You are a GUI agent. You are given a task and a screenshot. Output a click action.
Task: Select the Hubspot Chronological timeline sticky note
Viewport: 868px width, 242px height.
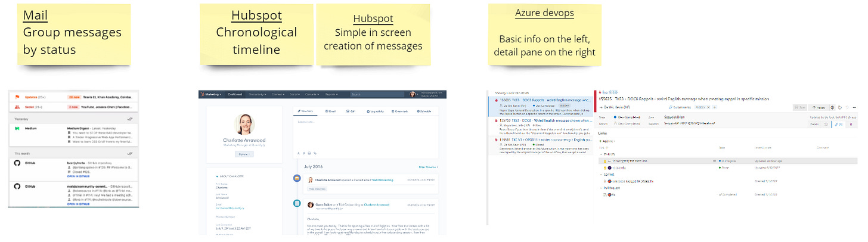click(256, 33)
